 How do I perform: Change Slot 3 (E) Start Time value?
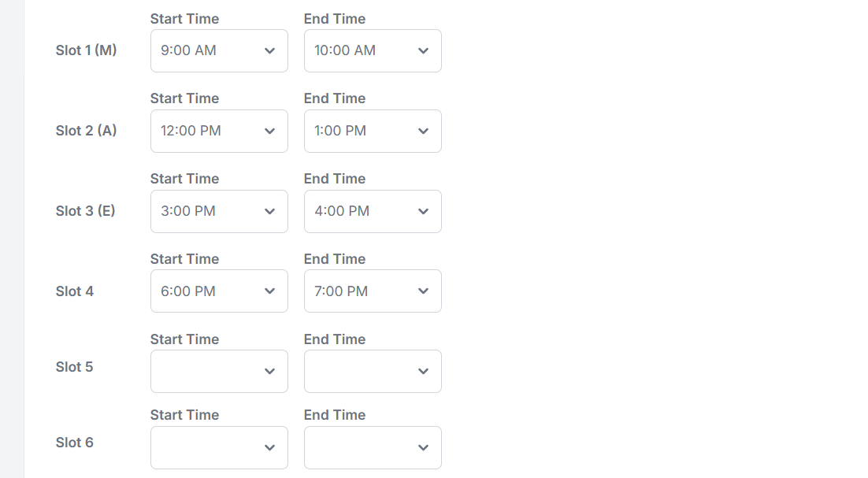pos(218,212)
